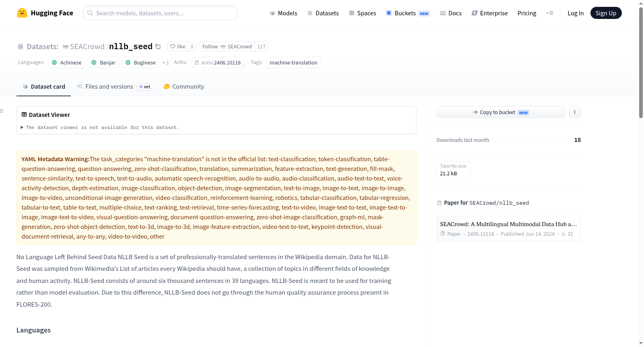Go to Spaces
644x347 pixels.
pyautogui.click(x=362, y=13)
